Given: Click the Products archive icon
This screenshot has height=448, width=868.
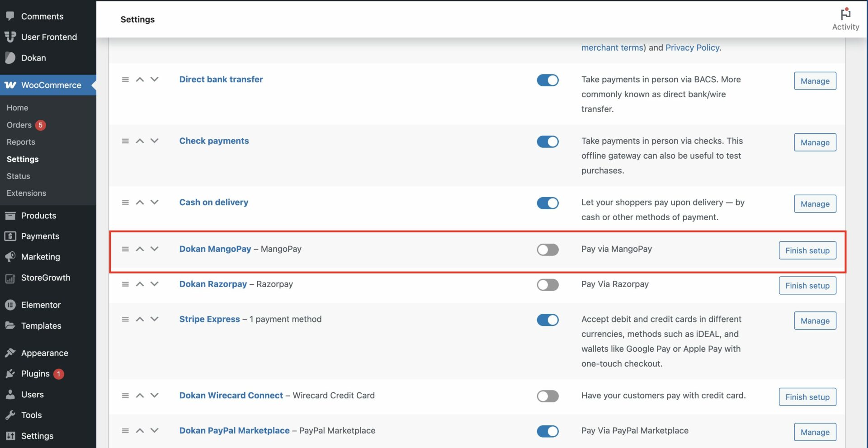Looking at the screenshot, I should (10, 216).
